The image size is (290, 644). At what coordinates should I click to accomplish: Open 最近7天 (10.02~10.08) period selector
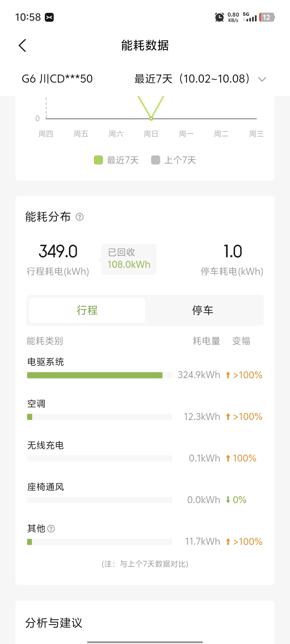(x=192, y=79)
